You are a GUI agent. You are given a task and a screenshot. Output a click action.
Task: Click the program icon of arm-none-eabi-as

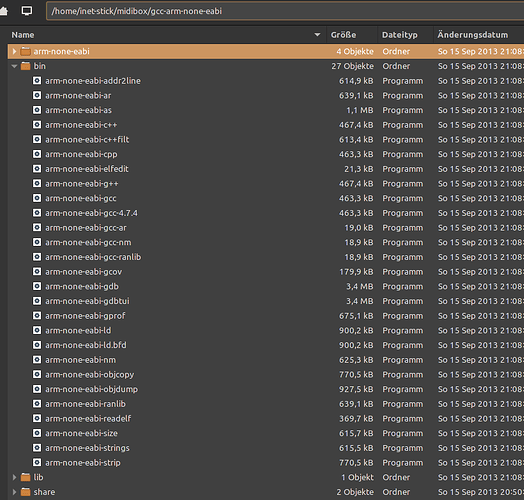[x=37, y=110]
